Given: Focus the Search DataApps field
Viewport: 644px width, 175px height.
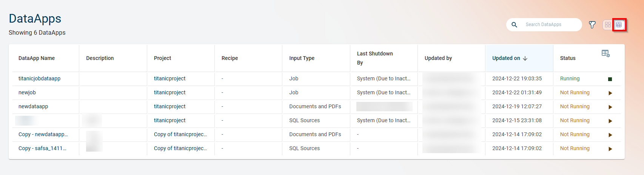Looking at the screenshot, I should pyautogui.click(x=550, y=25).
